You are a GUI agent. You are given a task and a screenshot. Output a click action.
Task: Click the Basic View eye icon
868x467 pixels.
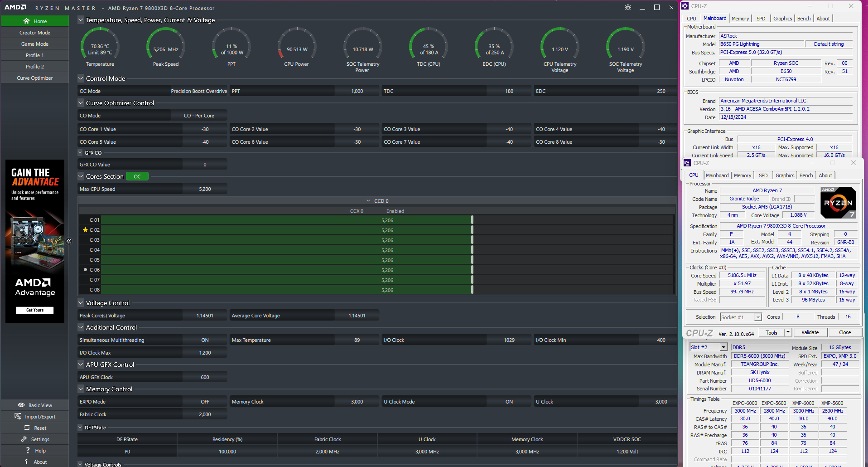coord(21,405)
